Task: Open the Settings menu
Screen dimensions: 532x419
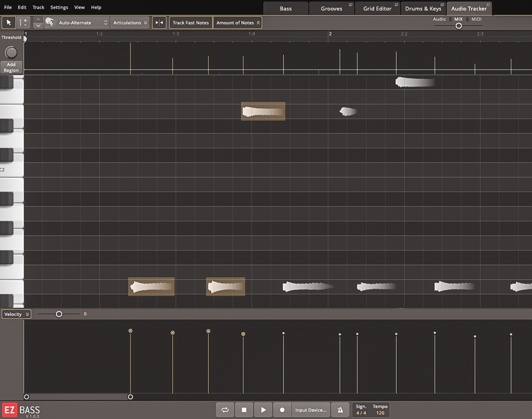Action: pos(59,7)
